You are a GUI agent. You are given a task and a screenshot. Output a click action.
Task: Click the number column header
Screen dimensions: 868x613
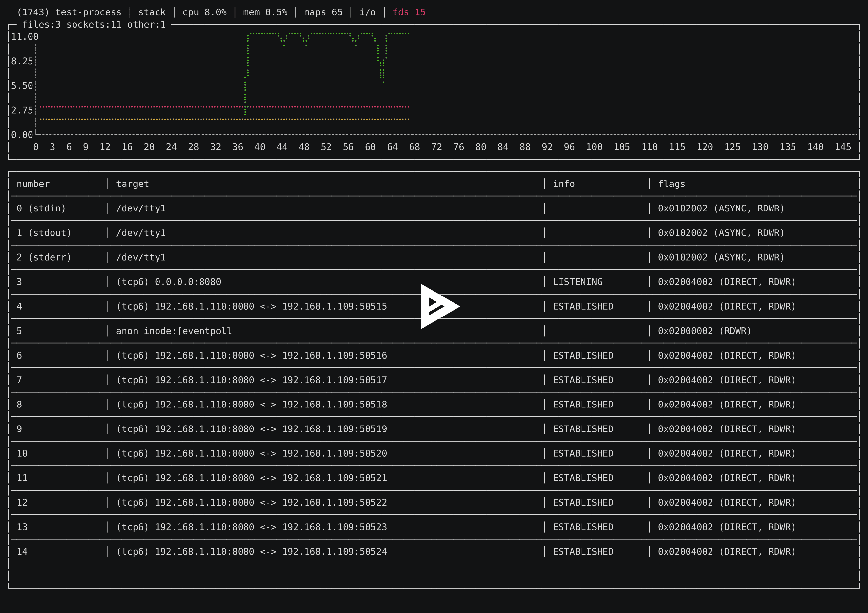point(33,184)
